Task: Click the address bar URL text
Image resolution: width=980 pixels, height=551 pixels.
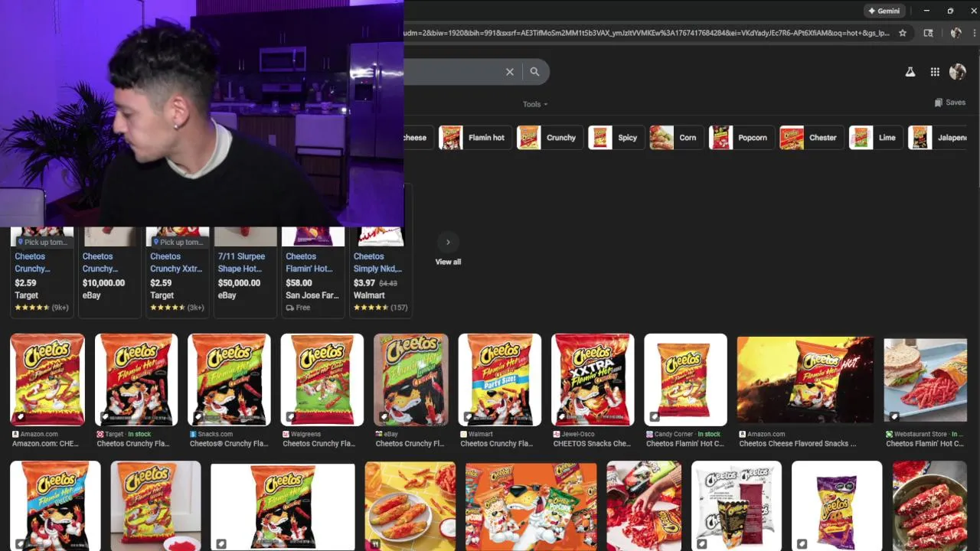Action: point(647,33)
